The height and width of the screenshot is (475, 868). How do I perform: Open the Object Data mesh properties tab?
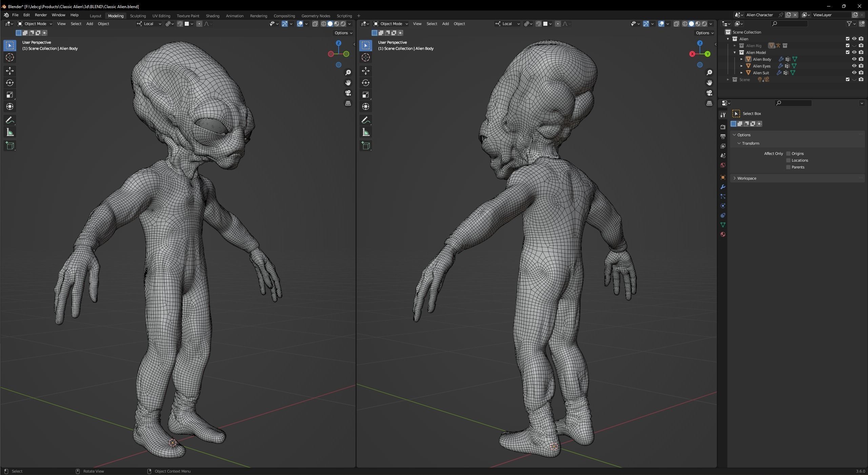[723, 225]
